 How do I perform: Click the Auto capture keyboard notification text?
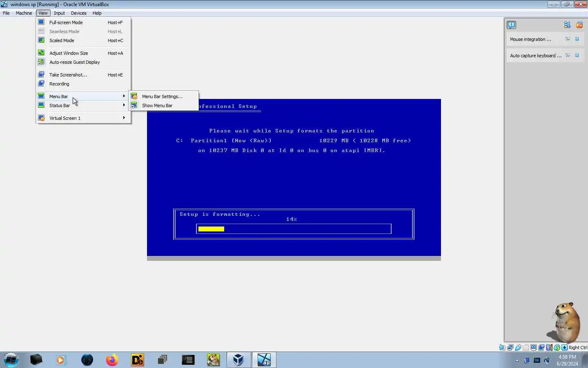[x=536, y=56]
